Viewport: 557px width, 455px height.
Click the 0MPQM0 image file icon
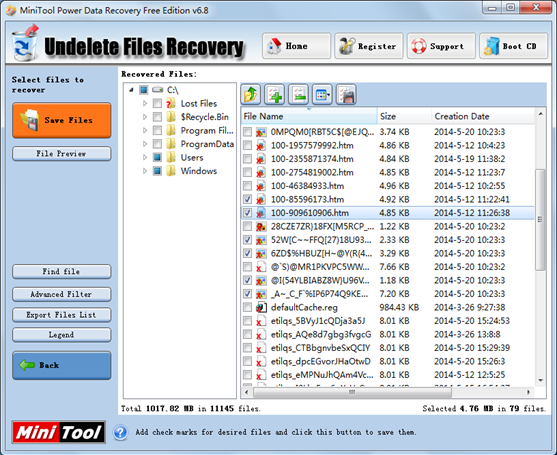[x=261, y=132]
